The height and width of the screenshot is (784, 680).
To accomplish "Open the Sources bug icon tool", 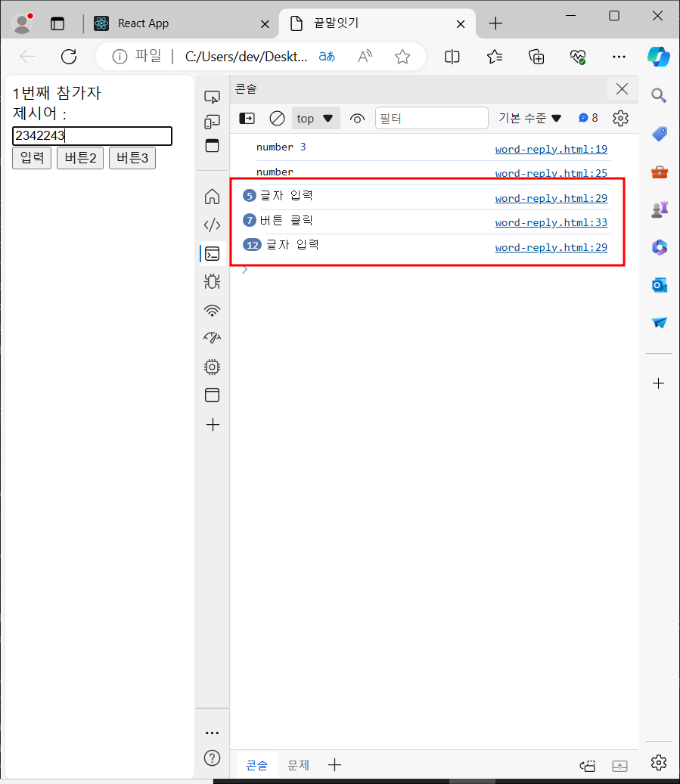I will pyautogui.click(x=212, y=282).
